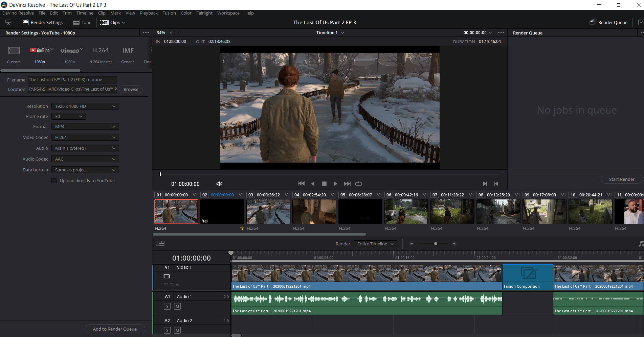Mute the Audio 2 track
644x337 pixels.
point(177,330)
